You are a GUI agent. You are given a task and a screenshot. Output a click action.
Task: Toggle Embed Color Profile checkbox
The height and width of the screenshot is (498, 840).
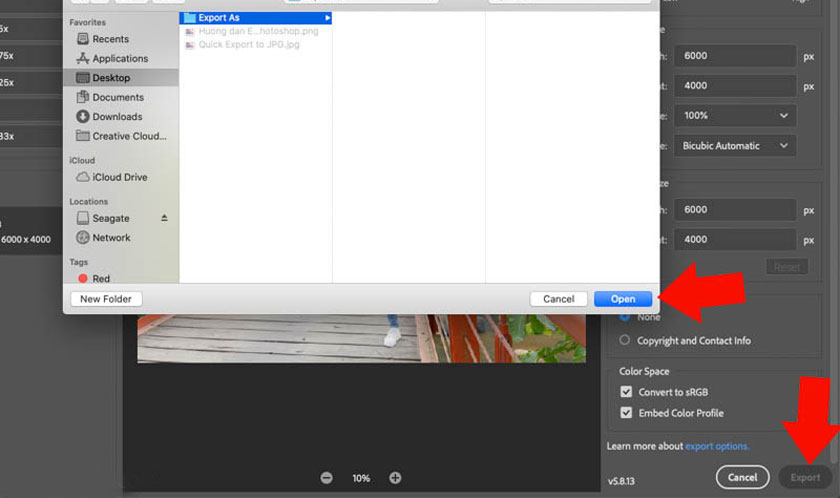pyautogui.click(x=626, y=413)
